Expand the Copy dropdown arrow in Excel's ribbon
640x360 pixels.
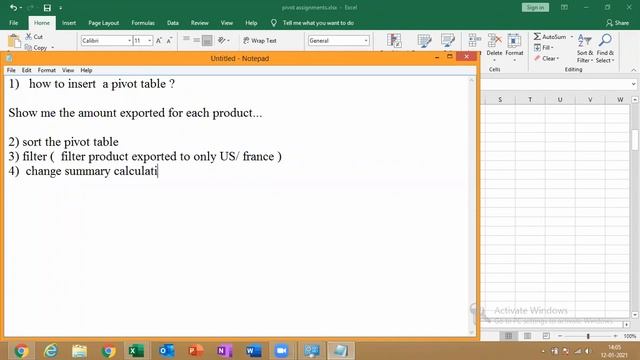pos(53,48)
